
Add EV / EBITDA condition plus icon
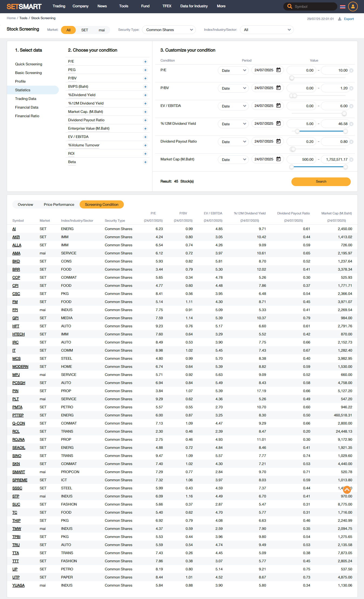coord(145,137)
